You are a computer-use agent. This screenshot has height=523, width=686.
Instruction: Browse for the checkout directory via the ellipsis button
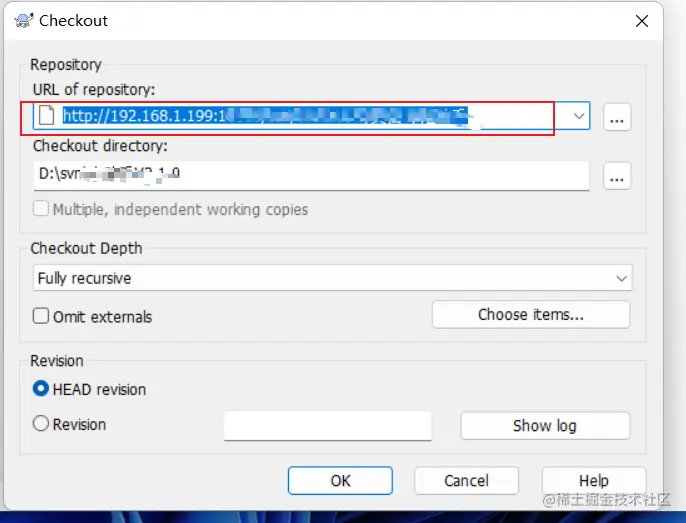point(617,176)
